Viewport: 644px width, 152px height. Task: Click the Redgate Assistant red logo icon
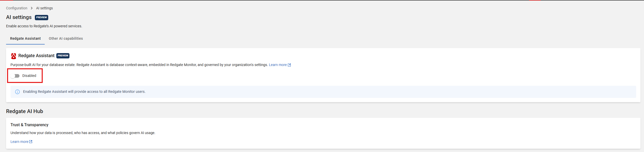tap(14, 56)
